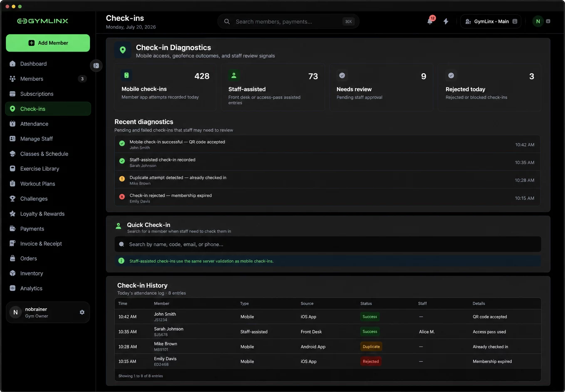Image resolution: width=565 pixels, height=392 pixels.
Task: Click the Payments icon in sidebar
Action: click(12, 228)
